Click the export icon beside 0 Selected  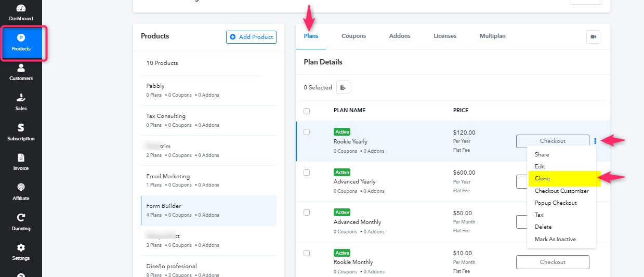tap(343, 87)
